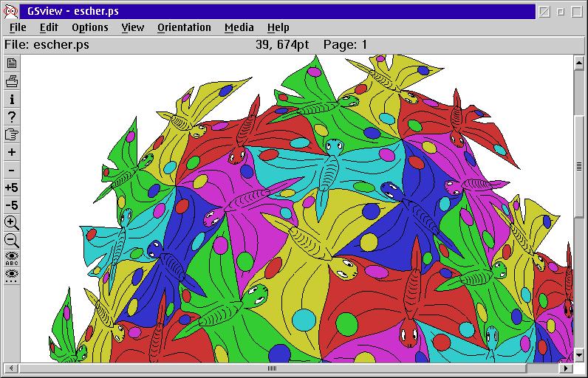Zoom in with the magnifier plus icon
Screen dimensions: 588x378
click(x=12, y=223)
